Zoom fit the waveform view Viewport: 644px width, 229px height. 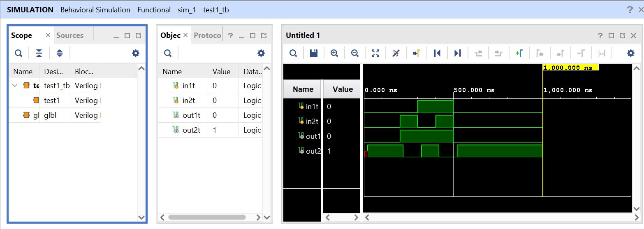click(x=375, y=53)
